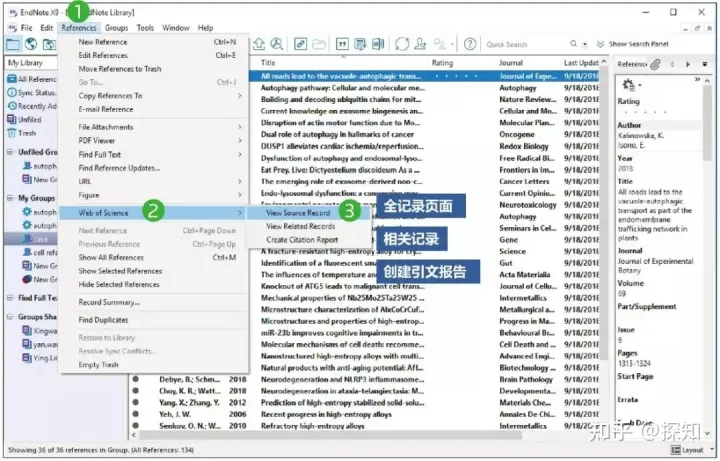Select the All References group
Viewport: 720px width, 461px height.
pos(32,79)
